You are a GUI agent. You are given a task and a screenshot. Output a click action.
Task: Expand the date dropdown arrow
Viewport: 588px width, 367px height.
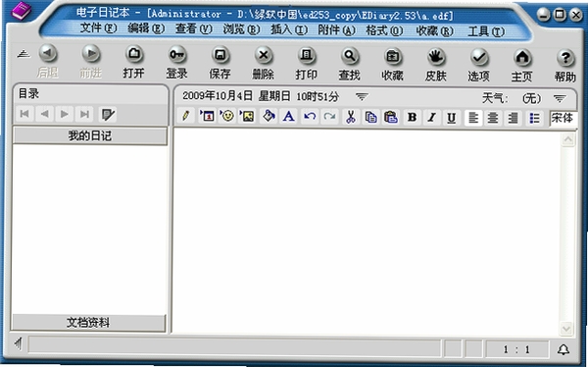coord(362,96)
